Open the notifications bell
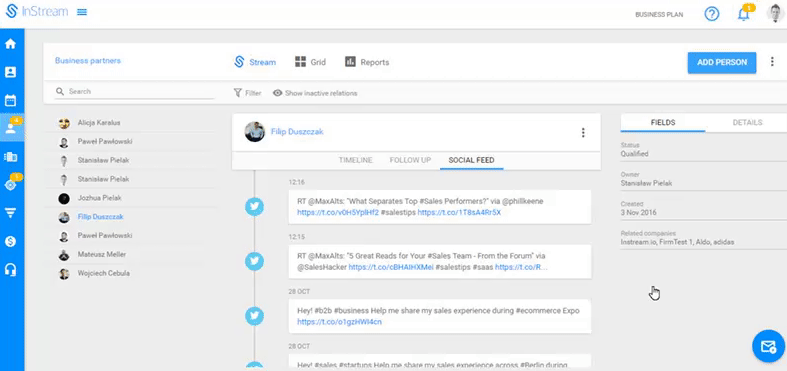This screenshot has width=787, height=371. pyautogui.click(x=743, y=14)
